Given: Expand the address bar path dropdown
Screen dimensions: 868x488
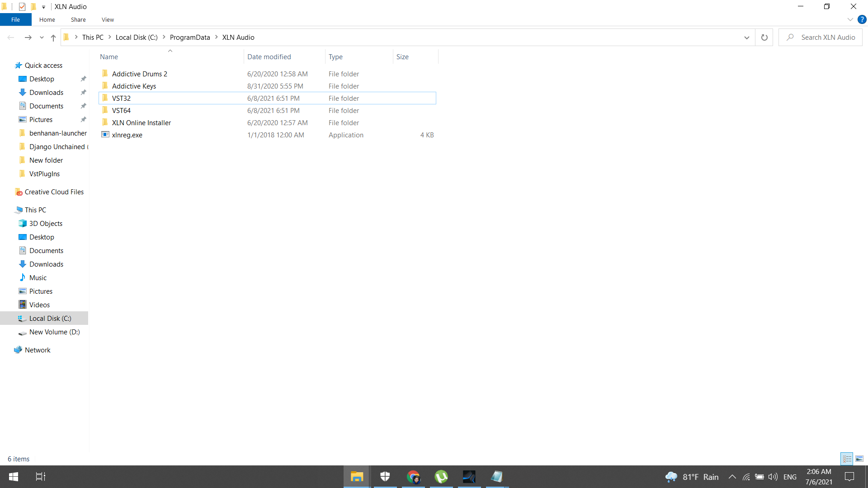Looking at the screenshot, I should [747, 37].
